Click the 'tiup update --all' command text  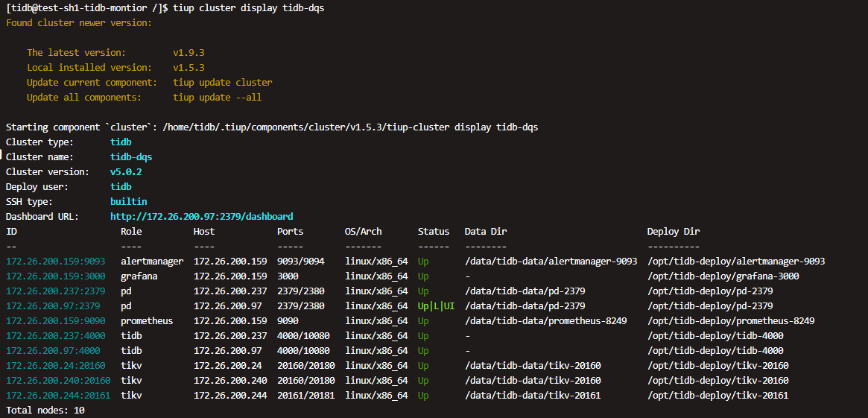coord(217,97)
